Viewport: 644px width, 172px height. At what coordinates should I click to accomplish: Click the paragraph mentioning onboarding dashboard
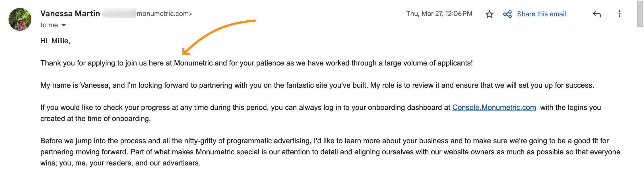point(321,113)
